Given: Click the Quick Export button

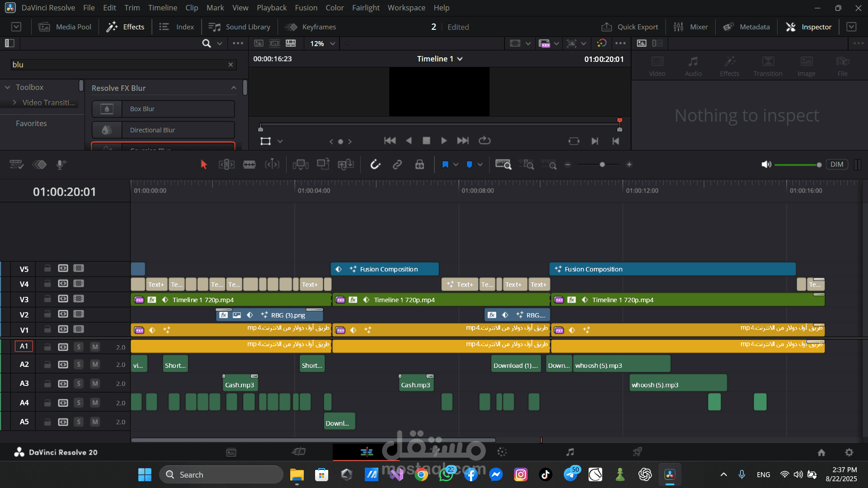Looking at the screenshot, I should pyautogui.click(x=630, y=27).
